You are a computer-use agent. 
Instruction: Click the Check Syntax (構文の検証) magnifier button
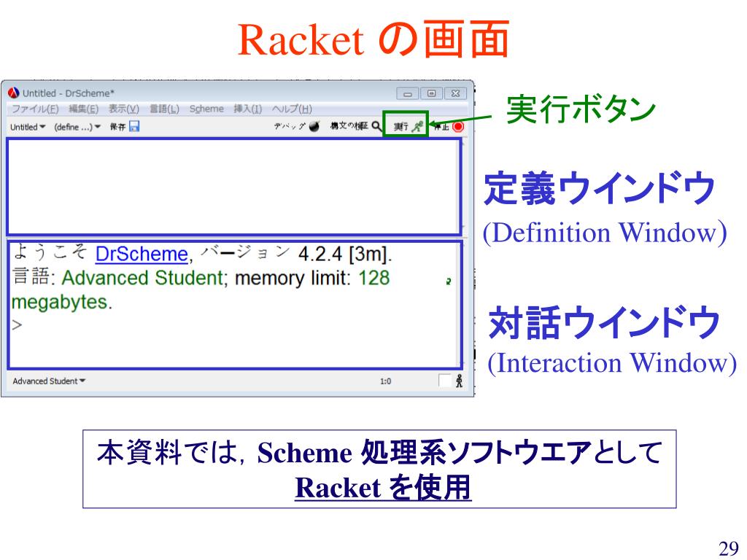356,126
